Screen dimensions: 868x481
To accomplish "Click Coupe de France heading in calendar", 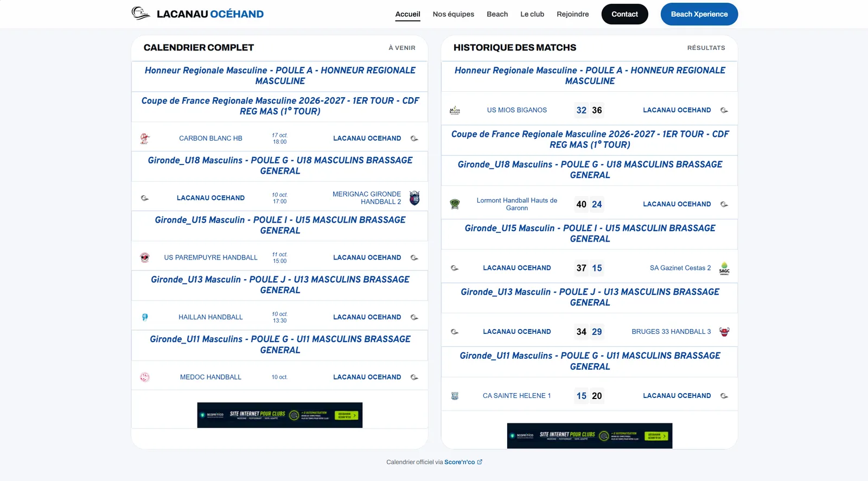I will [x=280, y=106].
